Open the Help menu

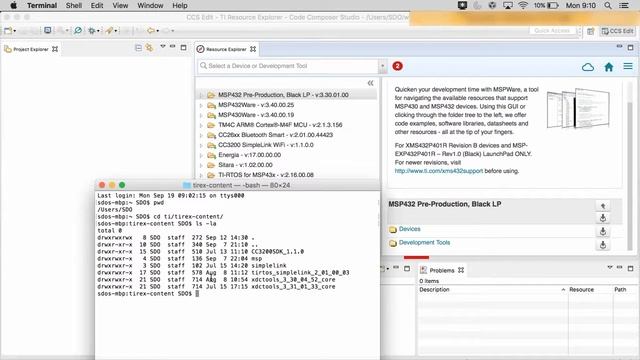[180, 5]
